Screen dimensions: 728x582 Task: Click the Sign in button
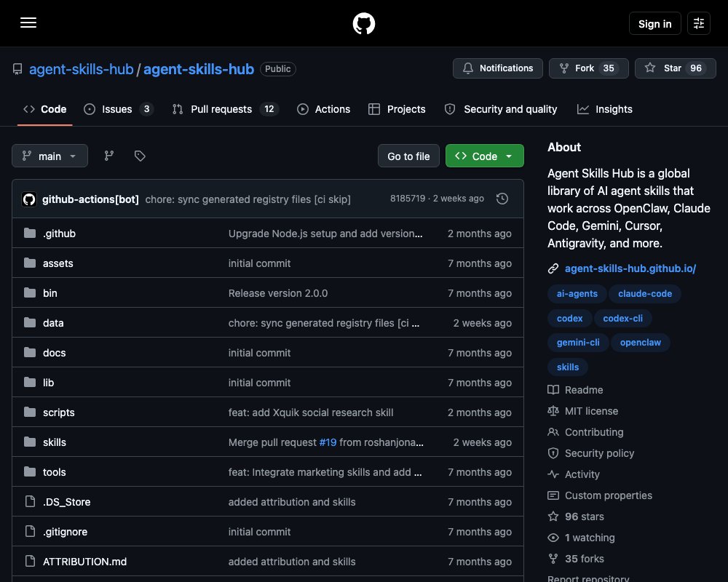pyautogui.click(x=654, y=23)
